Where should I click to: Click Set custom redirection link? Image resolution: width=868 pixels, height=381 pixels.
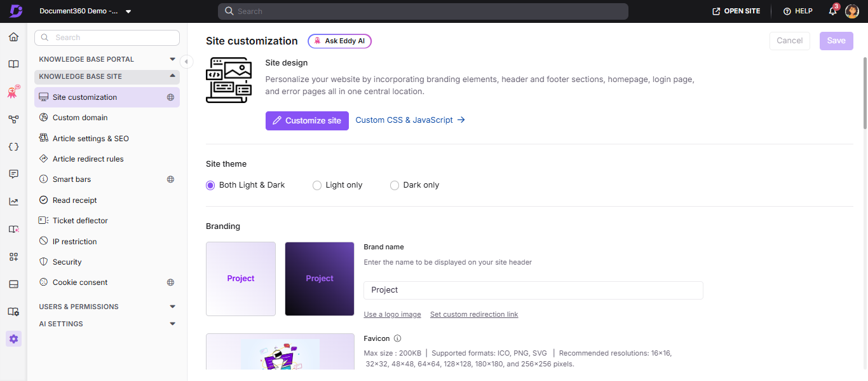[x=474, y=314]
